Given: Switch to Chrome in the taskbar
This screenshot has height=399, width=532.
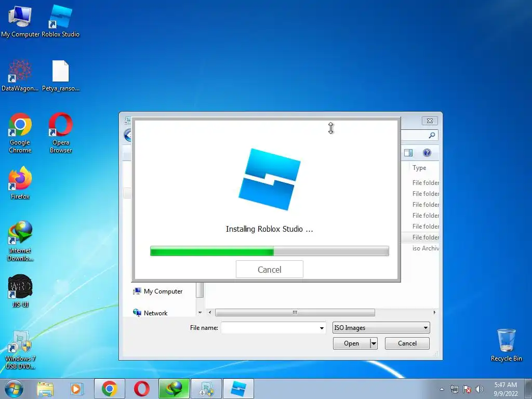Looking at the screenshot, I should [x=109, y=389].
